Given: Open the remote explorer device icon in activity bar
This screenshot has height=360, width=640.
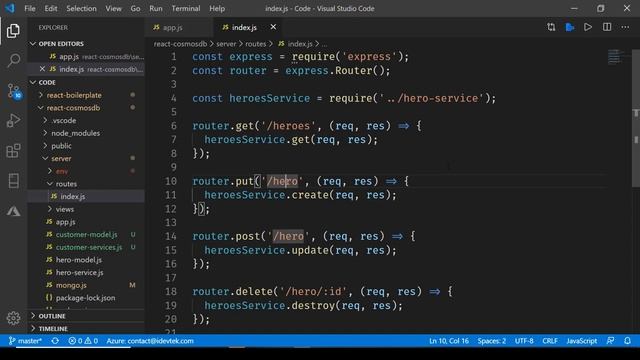Looking at the screenshot, I should (13, 181).
